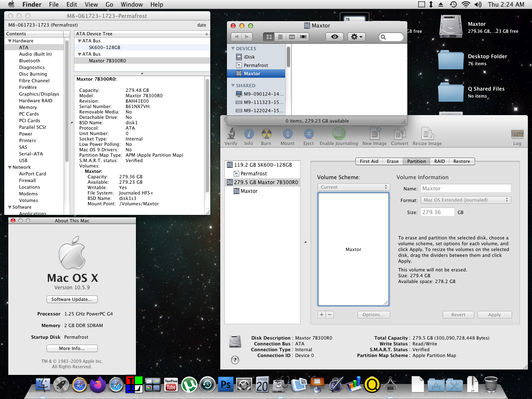The height and width of the screenshot is (399, 532).
Task: Click the partition Size field
Action: tap(437, 212)
